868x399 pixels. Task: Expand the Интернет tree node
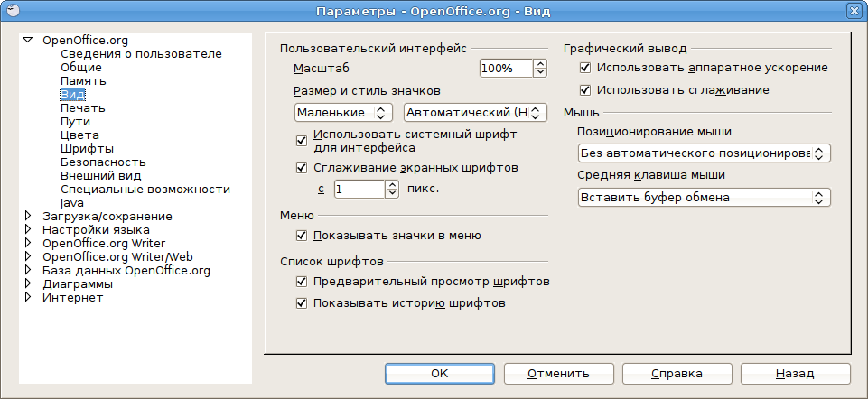(x=28, y=297)
